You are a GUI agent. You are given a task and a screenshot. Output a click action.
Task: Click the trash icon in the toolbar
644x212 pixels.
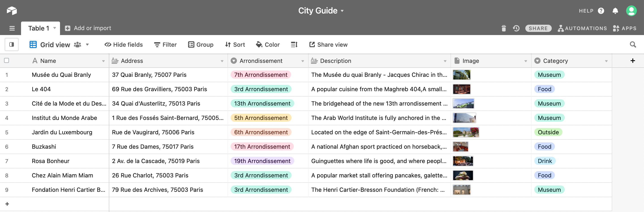click(504, 28)
